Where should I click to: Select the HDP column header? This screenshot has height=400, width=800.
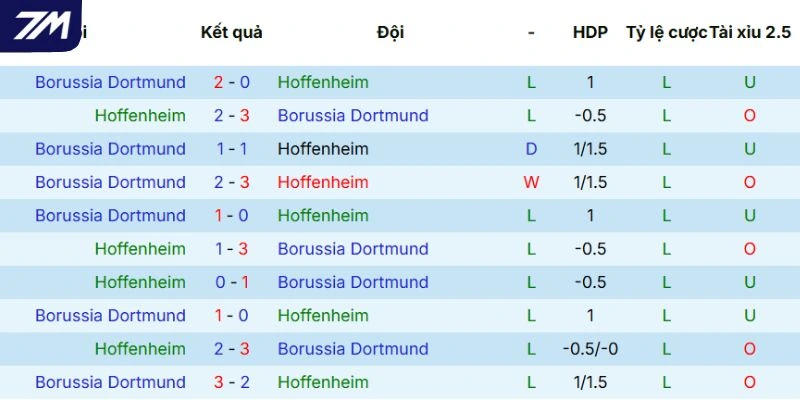point(590,32)
